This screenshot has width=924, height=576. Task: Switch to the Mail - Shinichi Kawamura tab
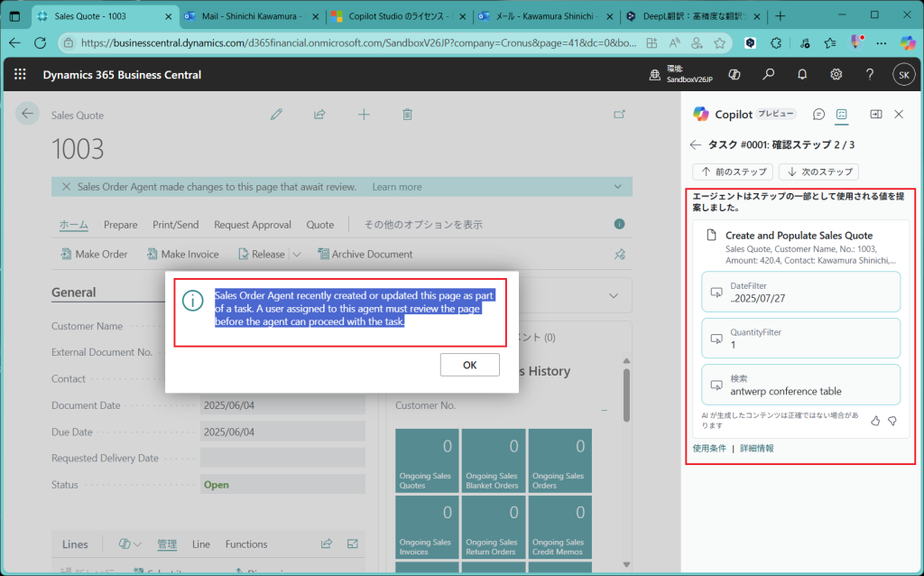click(251, 16)
